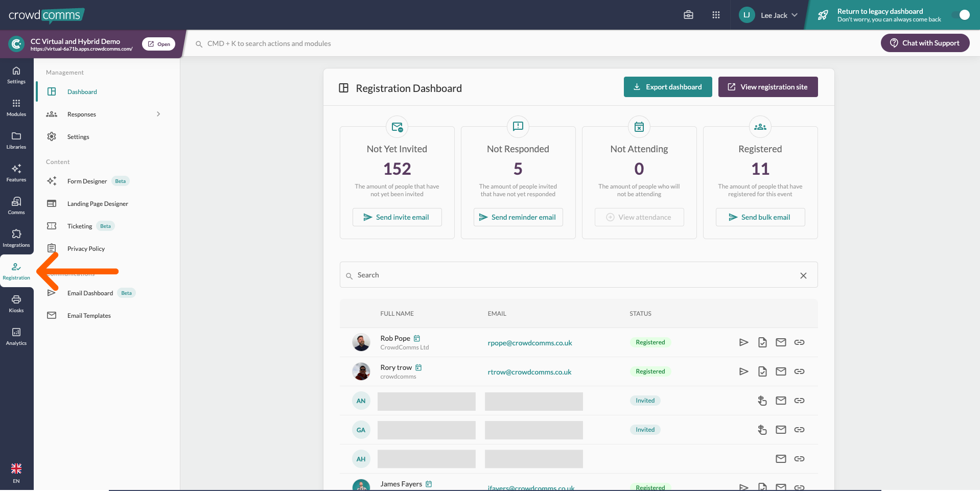The width and height of the screenshot is (980, 491).
Task: Click the mail icon for Rory trow
Action: 781,371
